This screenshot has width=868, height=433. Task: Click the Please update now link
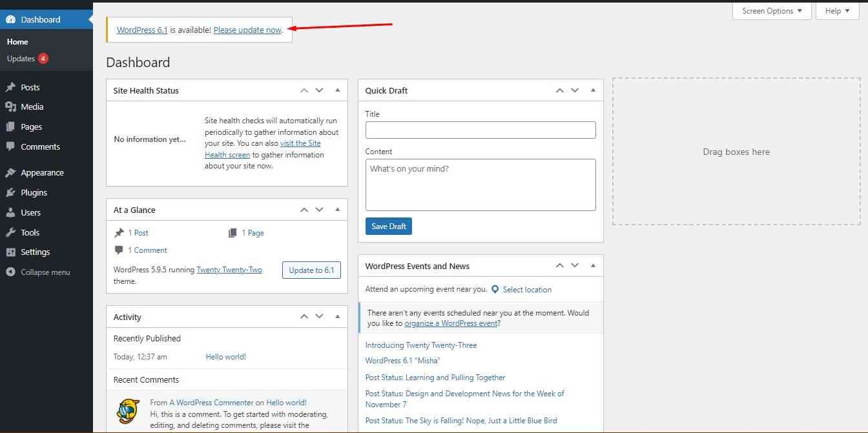point(247,30)
